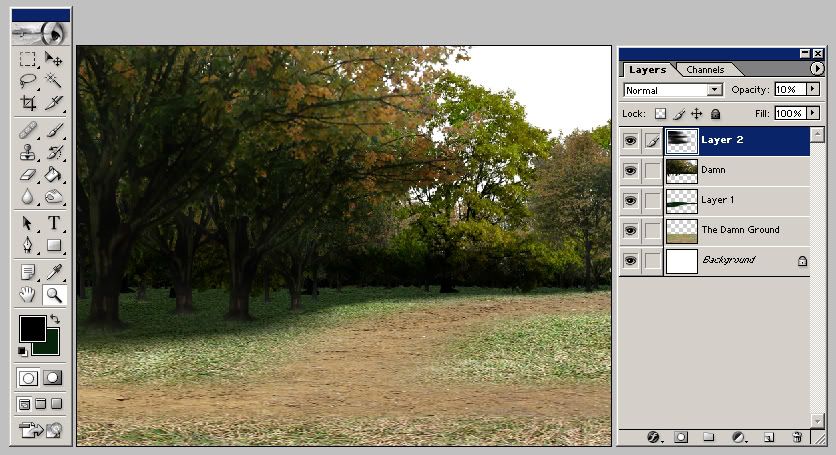Open the Fill slider arrow
Viewport: 836px width, 455px height.
pos(813,114)
